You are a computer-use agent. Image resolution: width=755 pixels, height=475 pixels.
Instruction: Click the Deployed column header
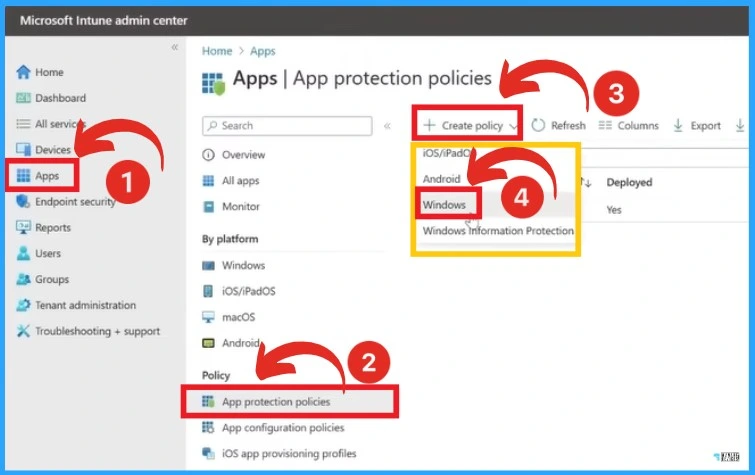click(x=629, y=182)
